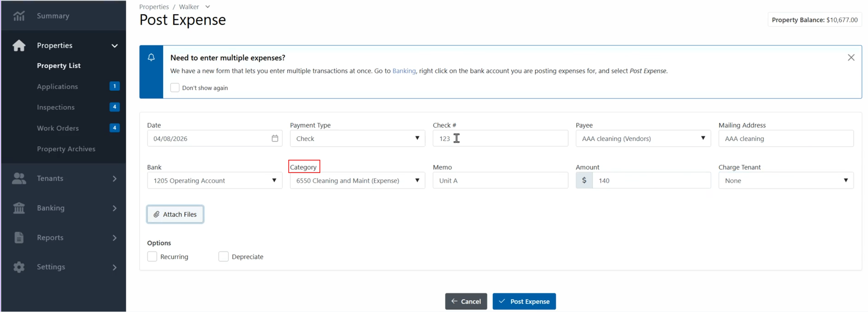Click the notification bell icon
The image size is (868, 312).
[x=151, y=58]
